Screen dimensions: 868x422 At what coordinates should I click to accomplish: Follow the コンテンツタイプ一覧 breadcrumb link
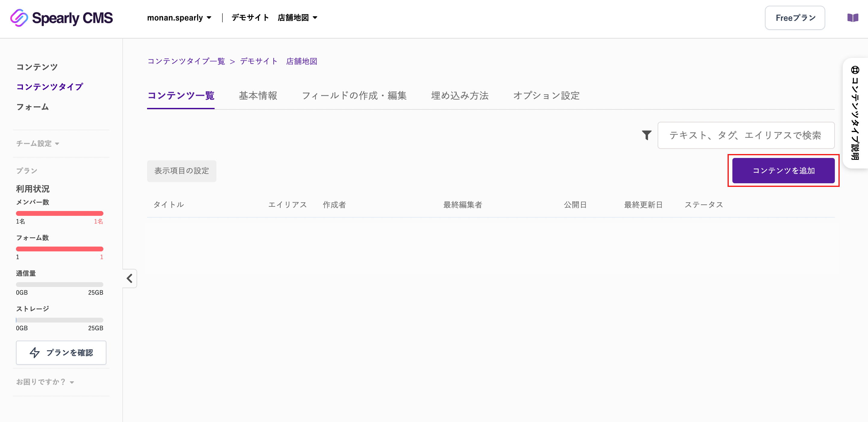186,61
